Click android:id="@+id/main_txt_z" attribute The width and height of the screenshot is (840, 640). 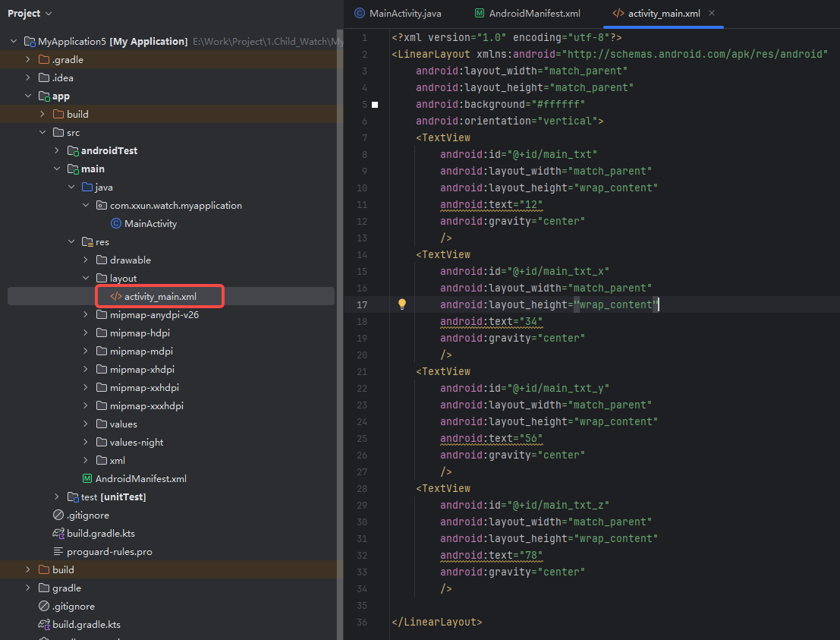coord(524,506)
